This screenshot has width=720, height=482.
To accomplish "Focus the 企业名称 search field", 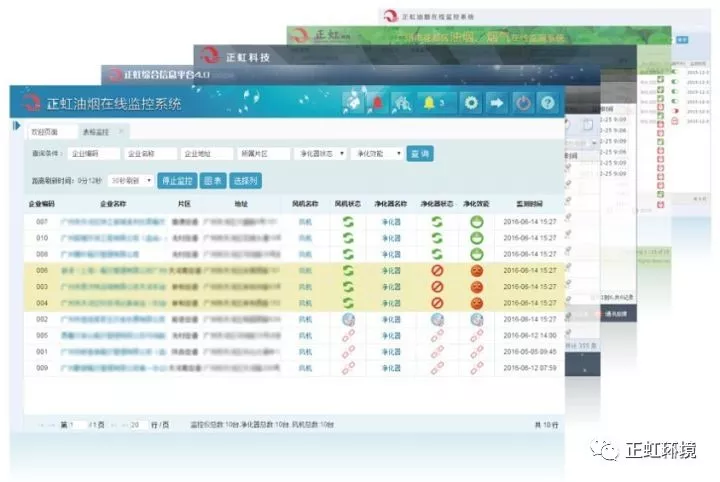I will pos(150,154).
